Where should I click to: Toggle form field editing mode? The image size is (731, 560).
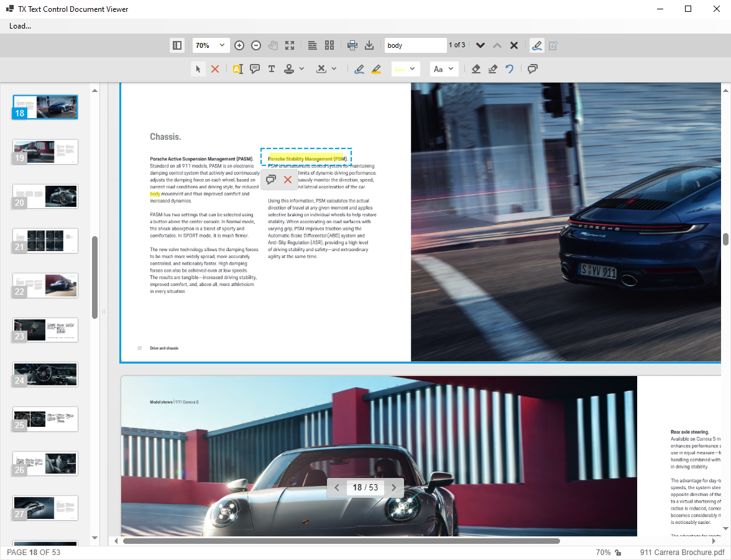(553, 45)
